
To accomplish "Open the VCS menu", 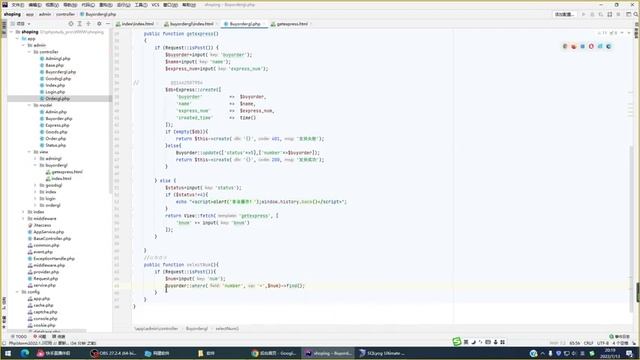I will point(156,5).
